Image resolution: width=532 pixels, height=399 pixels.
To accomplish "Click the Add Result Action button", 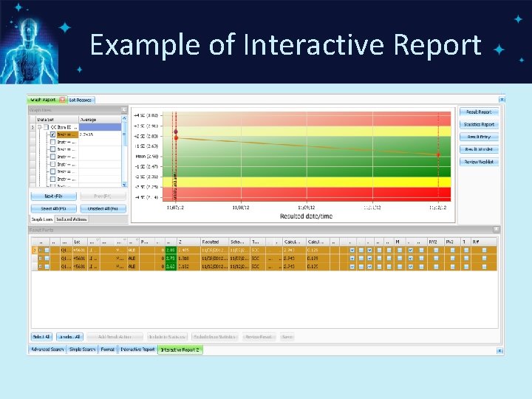I will 115,337.
